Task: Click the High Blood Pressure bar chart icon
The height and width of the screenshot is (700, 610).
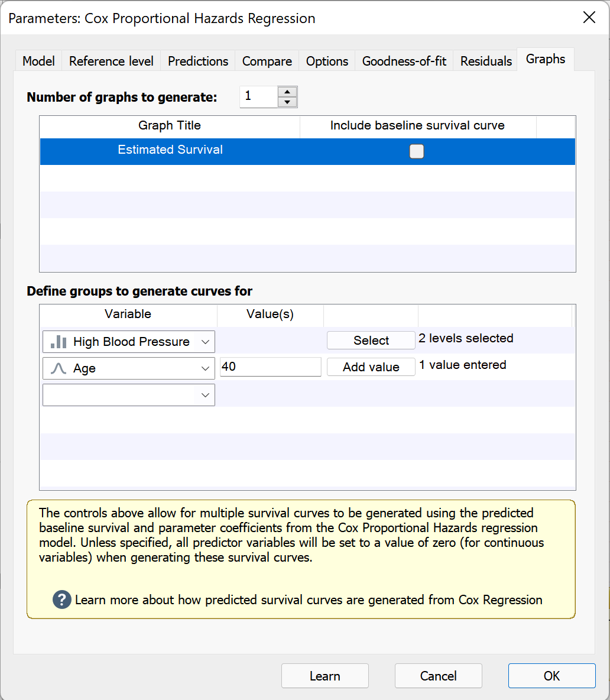Action: pyautogui.click(x=59, y=342)
